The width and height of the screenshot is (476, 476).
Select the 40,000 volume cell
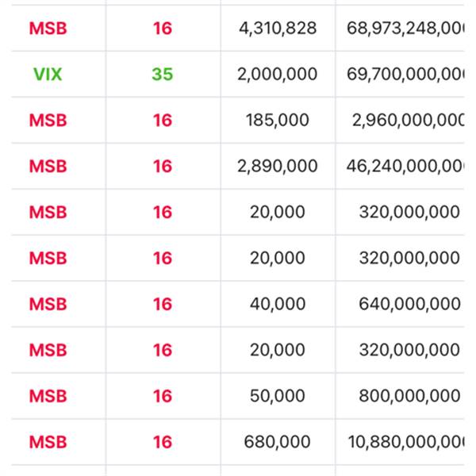point(278,304)
